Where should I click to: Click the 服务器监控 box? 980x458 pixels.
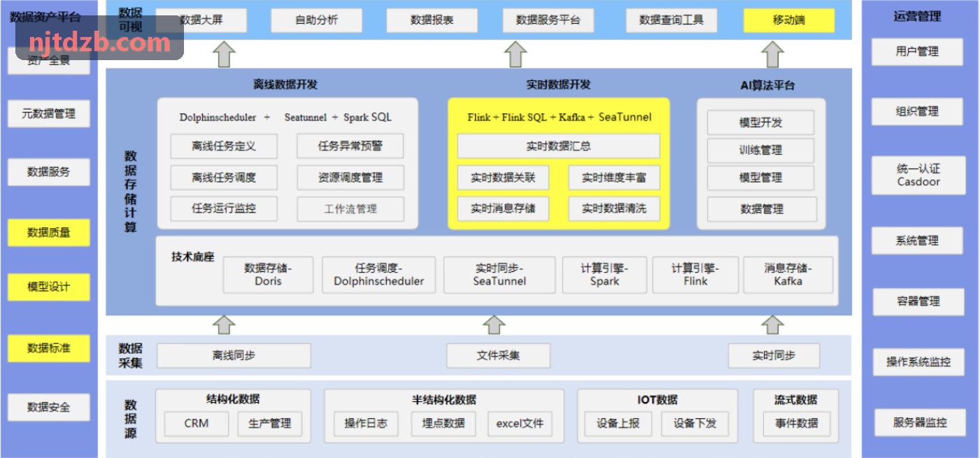(x=921, y=422)
